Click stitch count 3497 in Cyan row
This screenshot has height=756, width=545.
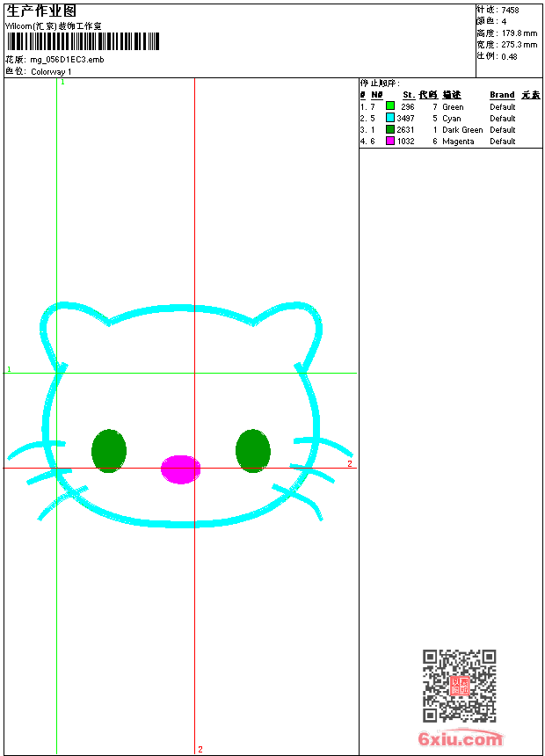click(x=405, y=119)
